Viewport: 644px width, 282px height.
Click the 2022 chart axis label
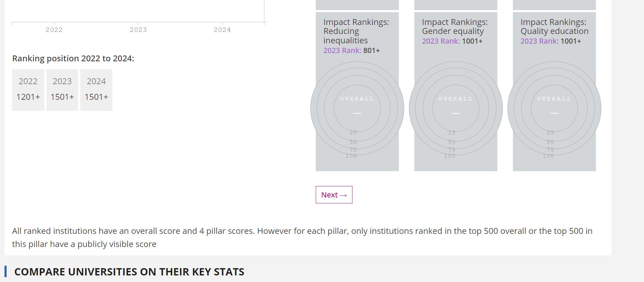[54, 30]
